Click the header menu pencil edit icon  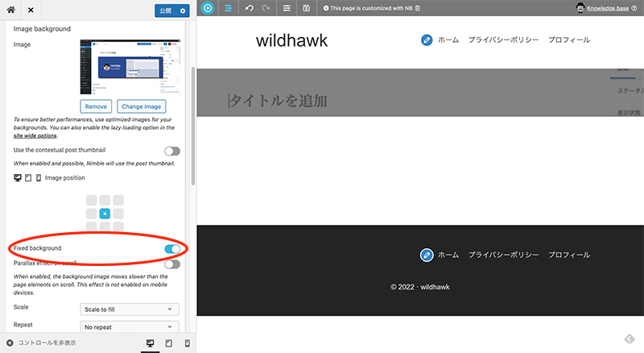[x=427, y=40]
